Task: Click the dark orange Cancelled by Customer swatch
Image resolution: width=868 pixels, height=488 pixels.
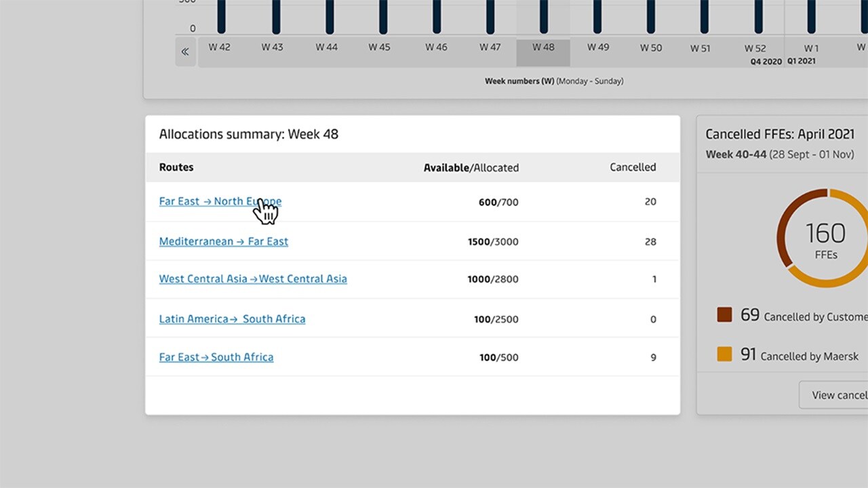Action: pyautogui.click(x=724, y=314)
